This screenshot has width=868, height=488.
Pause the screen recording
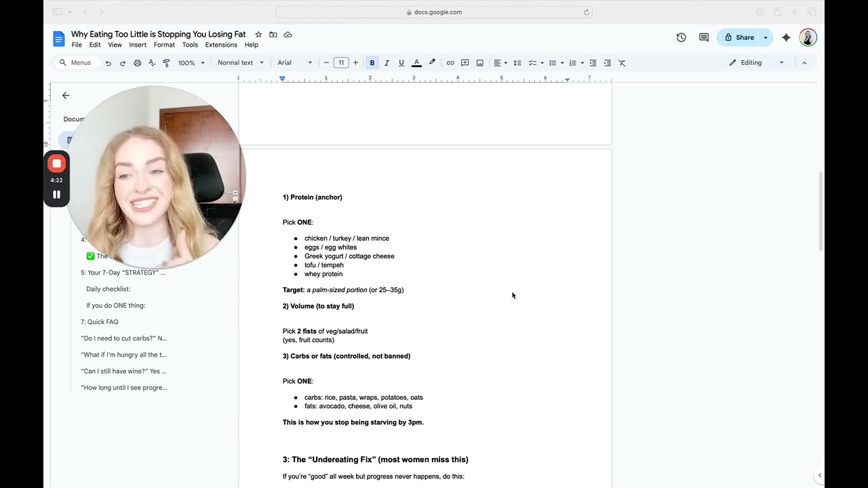point(57,195)
